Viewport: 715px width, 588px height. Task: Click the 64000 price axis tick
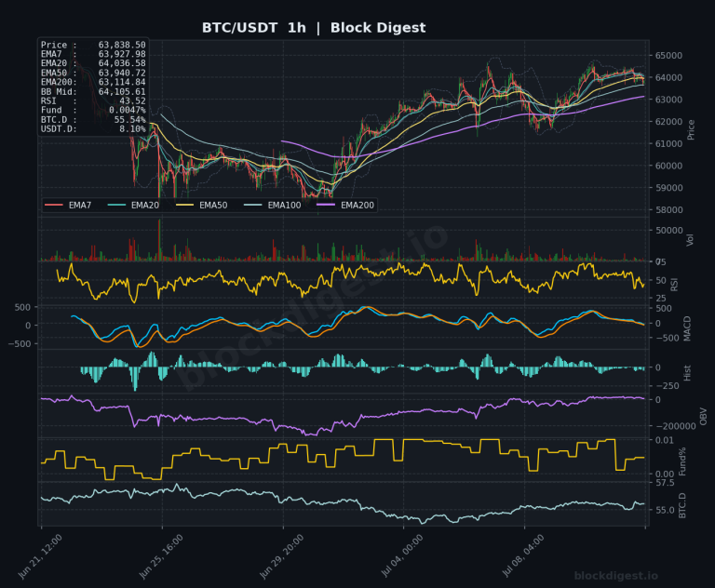668,77
